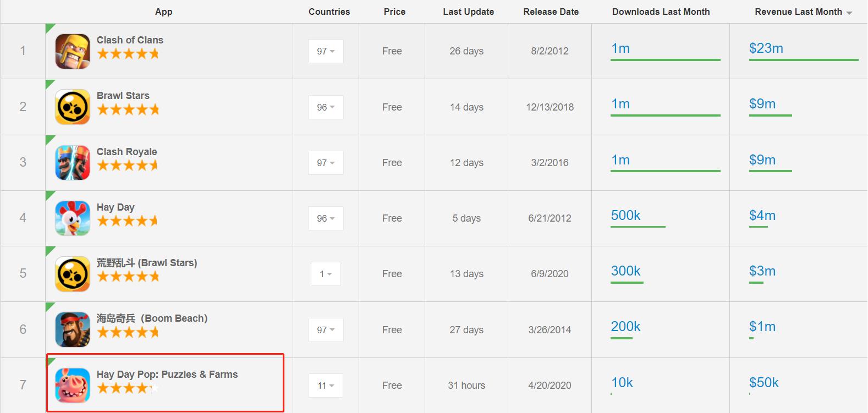Open the Hay Day title link in the row ranked 4

coord(116,207)
